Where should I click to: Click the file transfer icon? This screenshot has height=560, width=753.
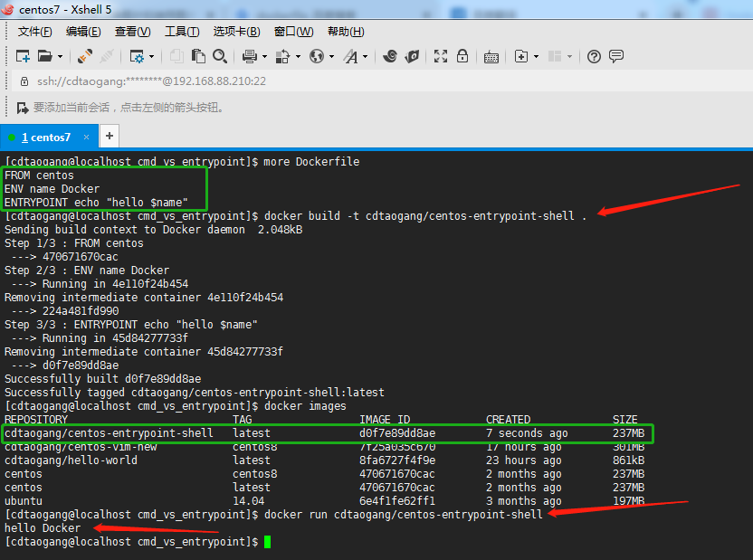tap(283, 57)
